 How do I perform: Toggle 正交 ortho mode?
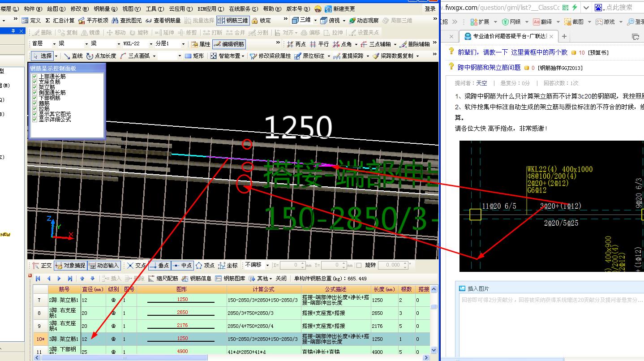coord(42,265)
